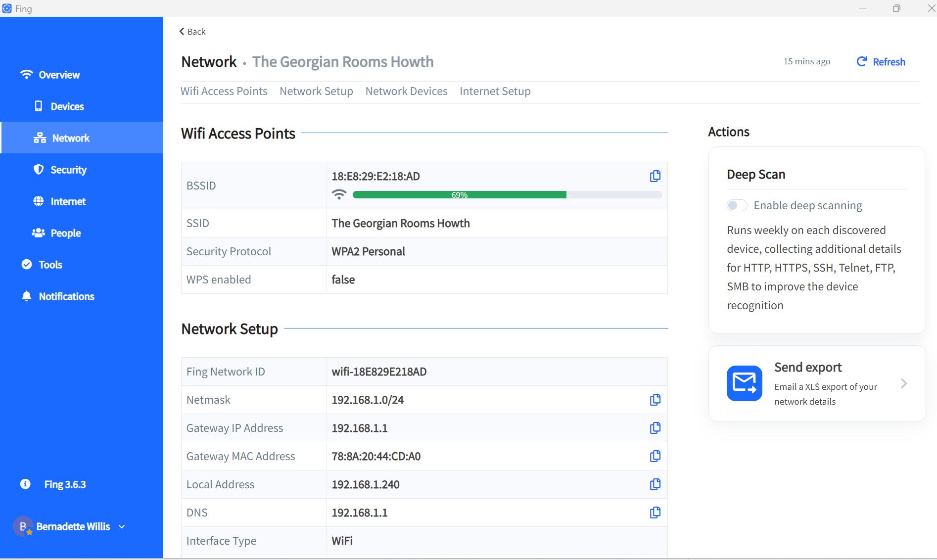This screenshot has height=560, width=937.
Task: Click the wifi signal strength bar
Action: pyautogui.click(x=507, y=194)
